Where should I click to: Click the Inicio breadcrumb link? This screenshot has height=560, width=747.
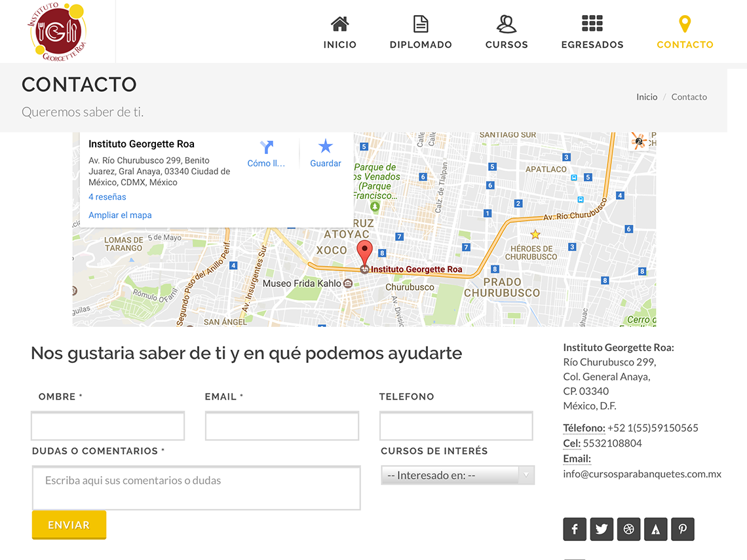(x=646, y=97)
